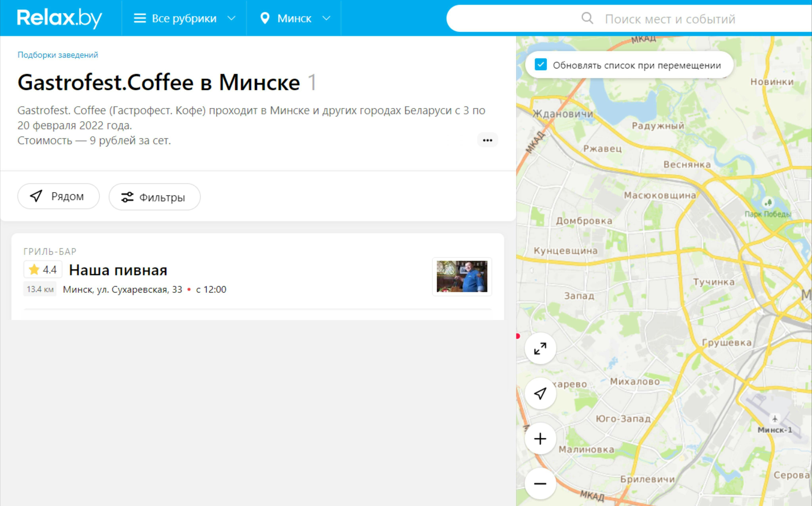812x506 pixels.
Task: Click the red marker on the map edge
Action: [518, 336]
